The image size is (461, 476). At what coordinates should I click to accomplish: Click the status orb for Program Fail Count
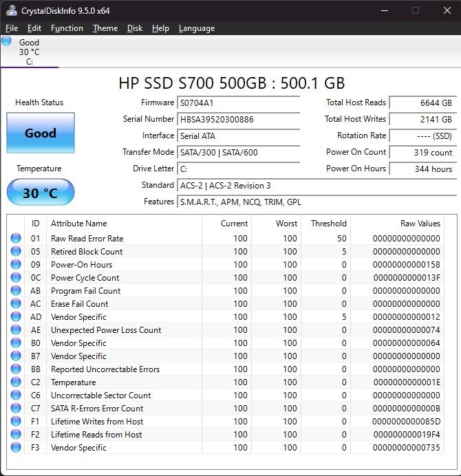(16, 290)
